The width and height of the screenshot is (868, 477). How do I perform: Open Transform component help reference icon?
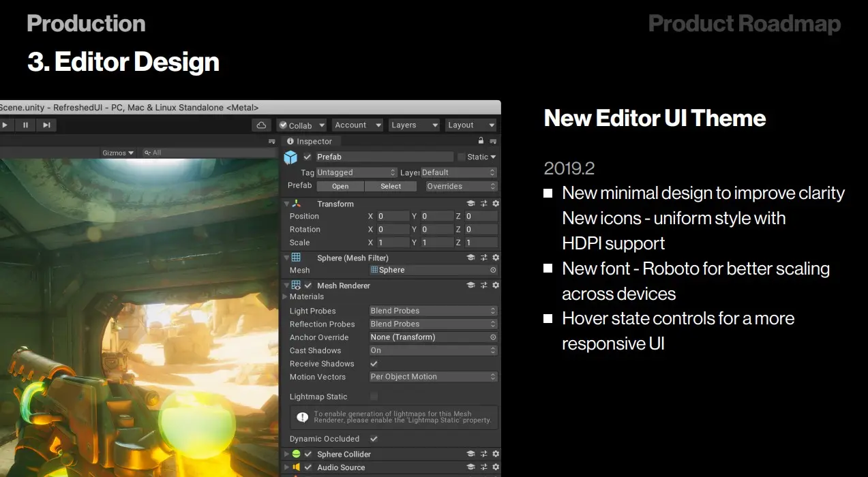click(x=470, y=203)
